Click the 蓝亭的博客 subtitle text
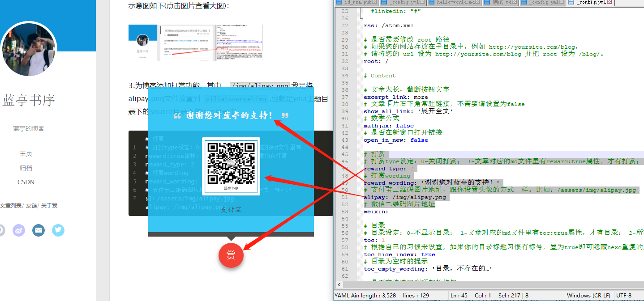 [x=29, y=129]
